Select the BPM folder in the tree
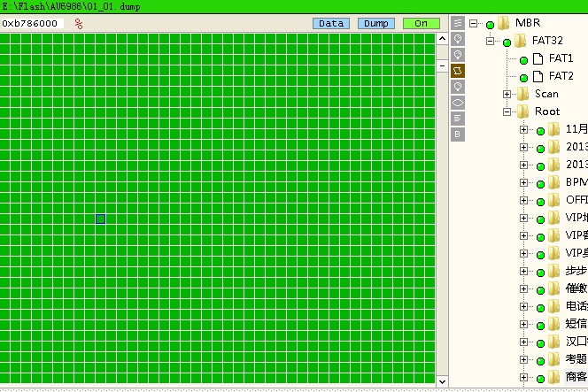588x392 pixels. [x=576, y=182]
